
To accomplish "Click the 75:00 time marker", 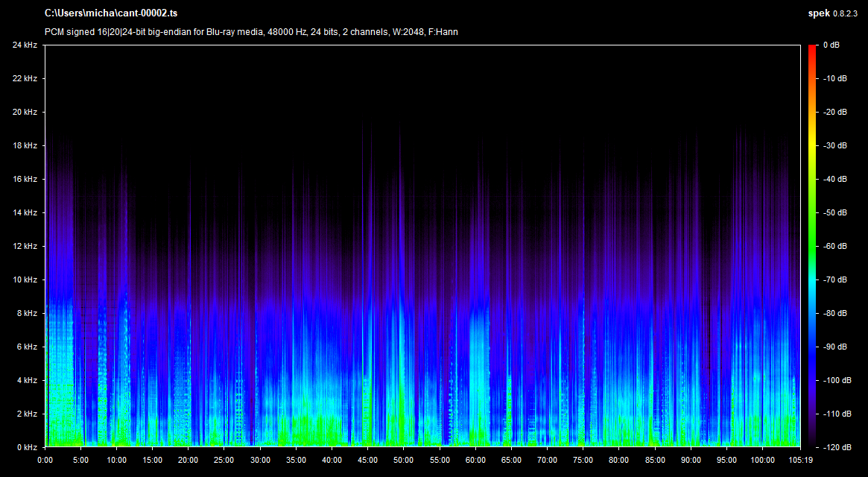I will pyautogui.click(x=582, y=460).
